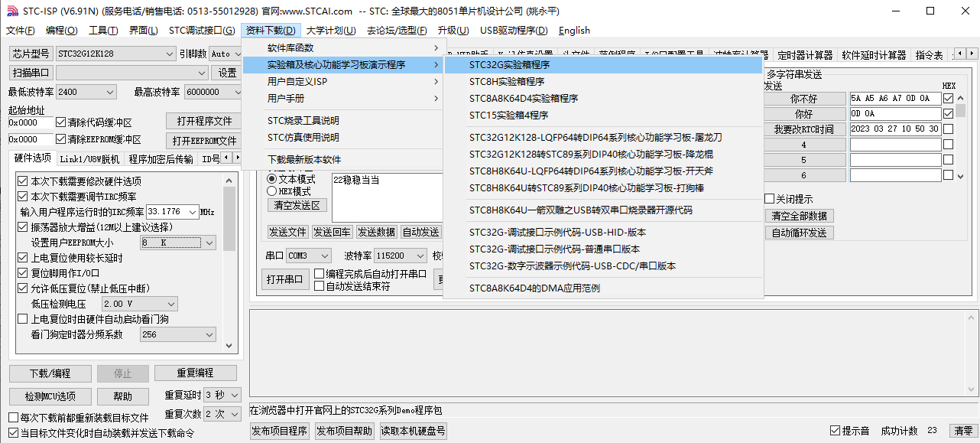The width and height of the screenshot is (980, 443).
Task: Open the STC调试接口(G) menu
Action: [x=202, y=31]
